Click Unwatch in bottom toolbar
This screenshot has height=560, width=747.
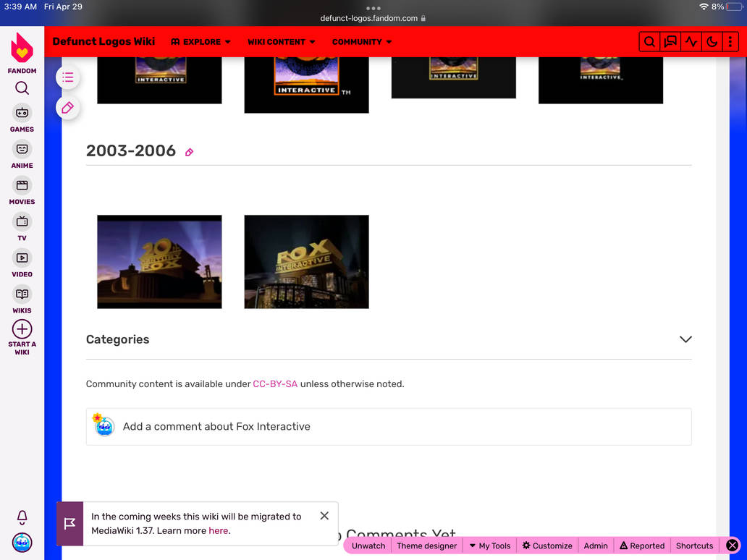(x=368, y=546)
